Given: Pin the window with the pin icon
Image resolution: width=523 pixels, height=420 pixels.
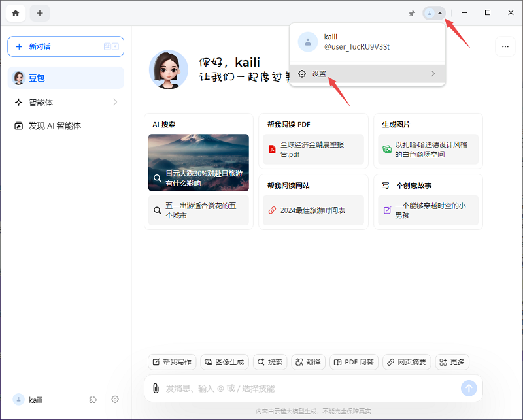Looking at the screenshot, I should pos(411,12).
